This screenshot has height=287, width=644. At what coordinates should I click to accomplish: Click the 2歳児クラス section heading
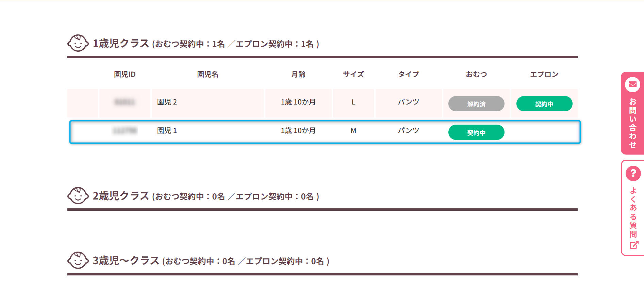[121, 196]
